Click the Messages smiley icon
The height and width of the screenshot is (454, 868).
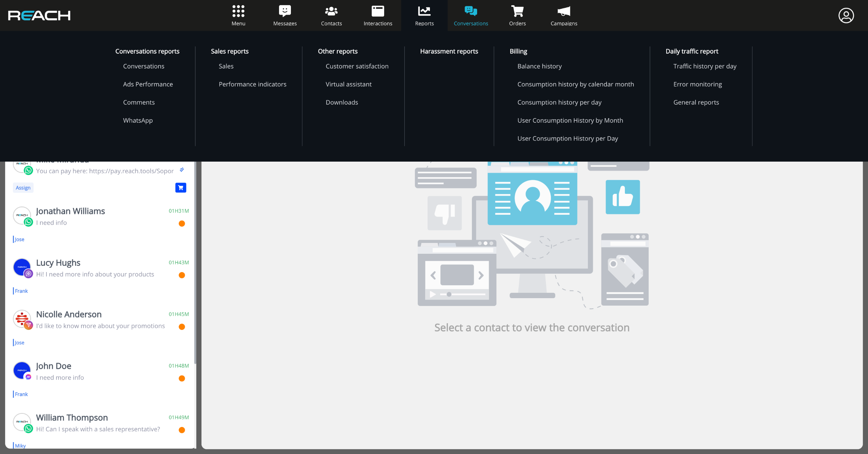[x=285, y=11]
